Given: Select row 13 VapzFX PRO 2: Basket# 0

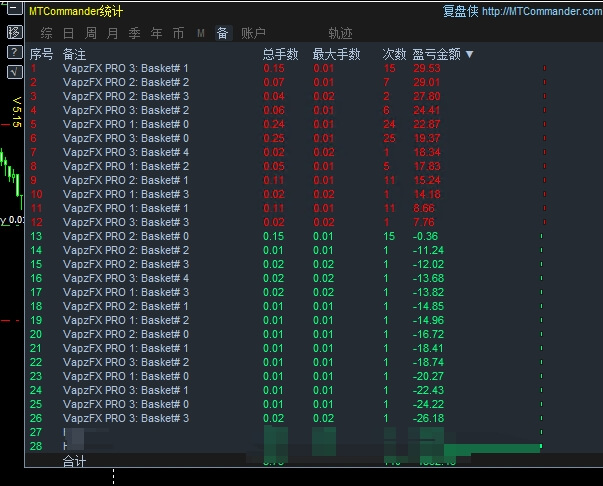Looking at the screenshot, I should tap(125, 236).
